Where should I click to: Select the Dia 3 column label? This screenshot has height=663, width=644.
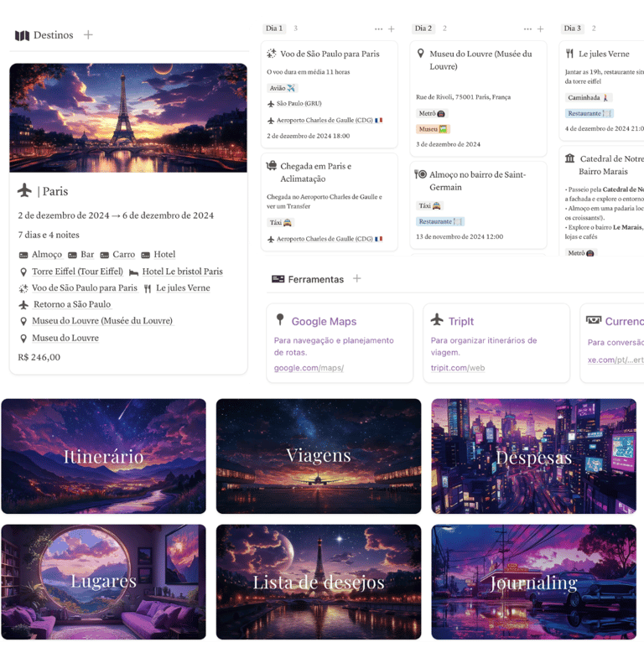pyautogui.click(x=573, y=28)
